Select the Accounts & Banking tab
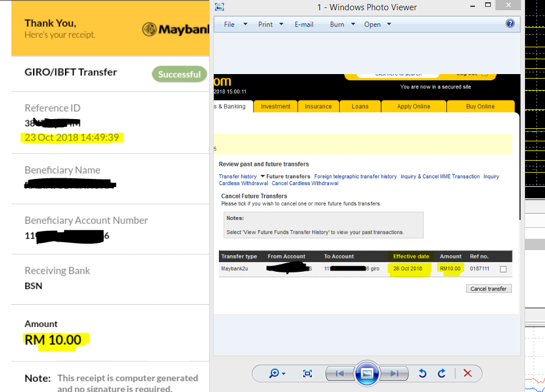This screenshot has height=392, width=545. coord(233,107)
